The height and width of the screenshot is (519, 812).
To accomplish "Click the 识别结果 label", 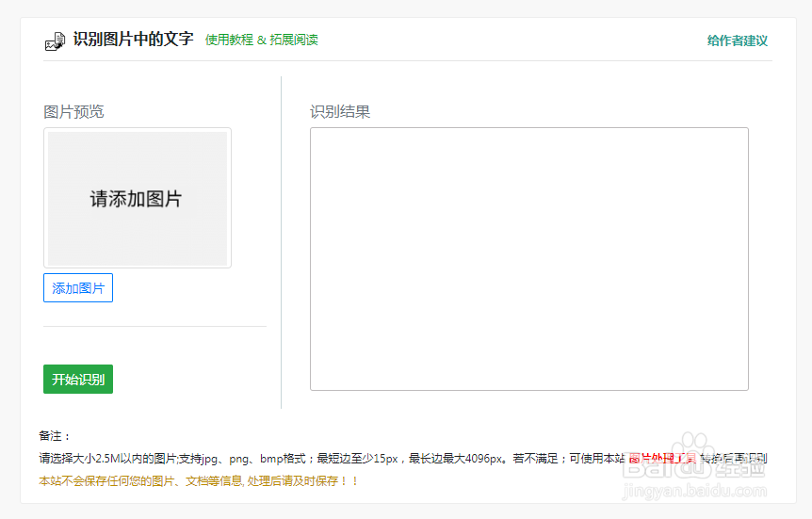I will click(x=340, y=111).
